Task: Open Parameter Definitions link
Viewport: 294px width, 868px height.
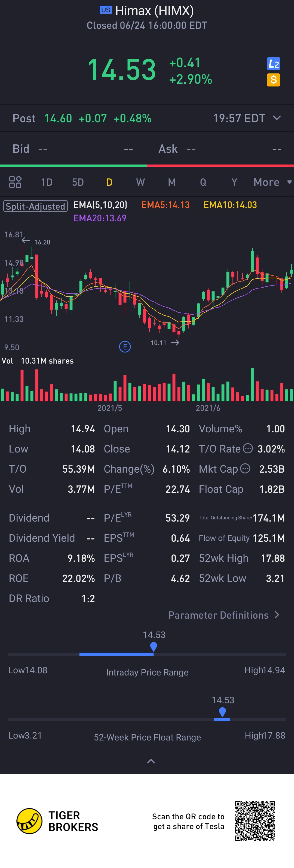Action: (224, 615)
